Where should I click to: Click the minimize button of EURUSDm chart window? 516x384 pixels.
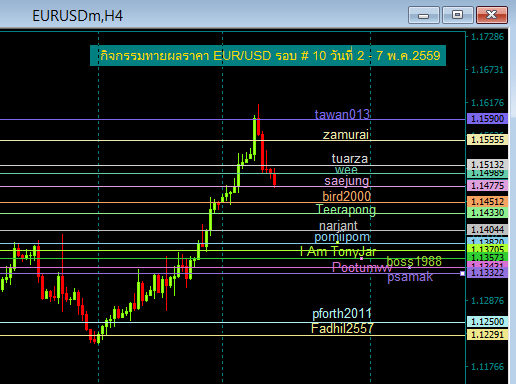[424, 15]
